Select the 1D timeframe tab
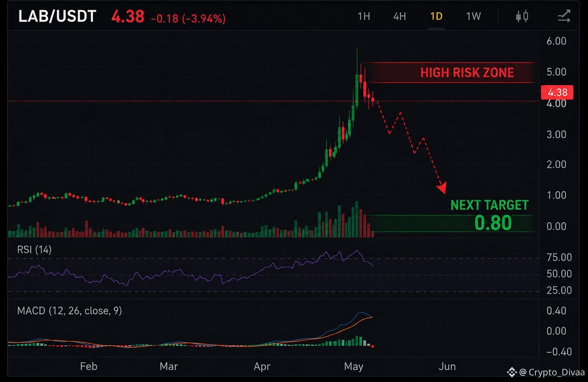This screenshot has width=588, height=382. [436, 16]
